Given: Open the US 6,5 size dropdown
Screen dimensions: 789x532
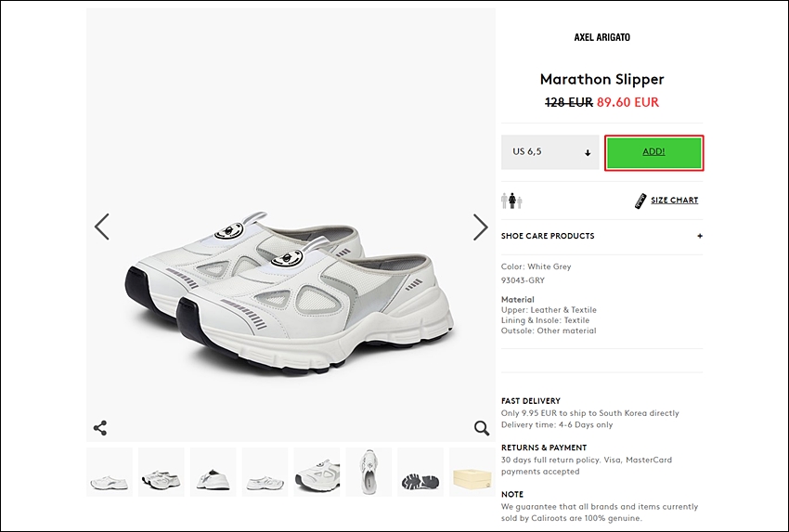Looking at the screenshot, I should [550, 152].
